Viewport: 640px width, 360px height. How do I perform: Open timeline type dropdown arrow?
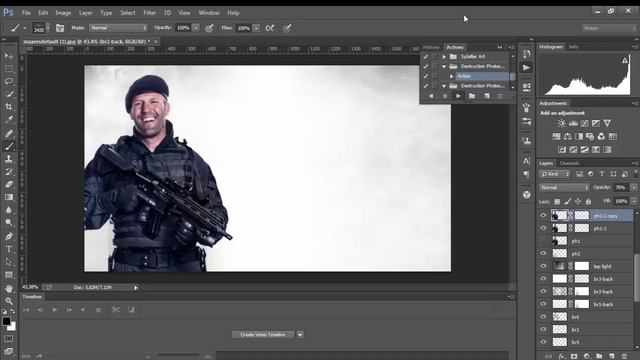(300, 335)
